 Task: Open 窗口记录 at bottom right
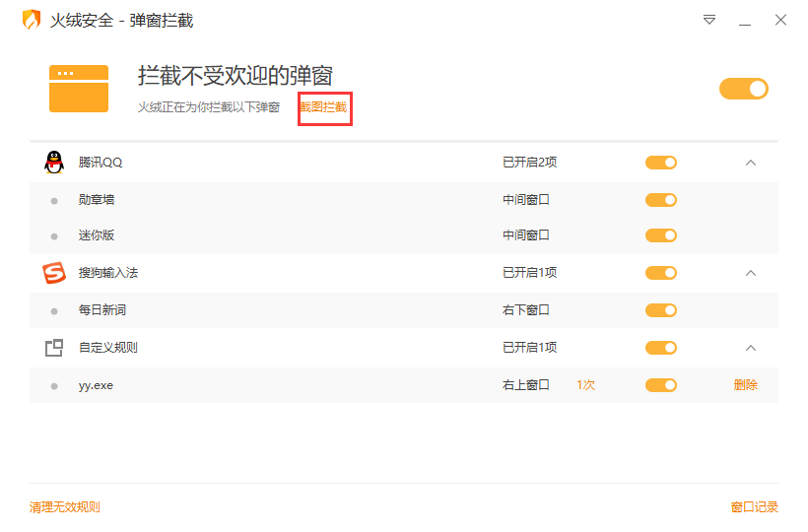754,507
